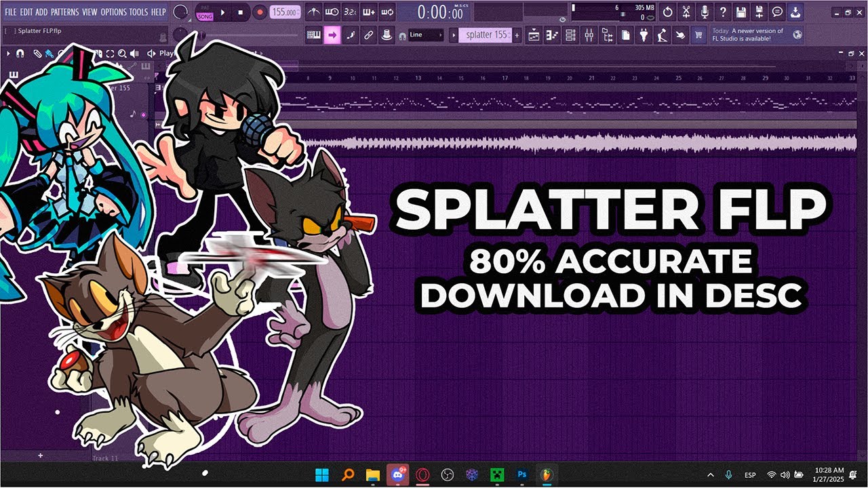Click the globe icon in news panel
Viewport: 868px width, 488px height.
click(x=797, y=35)
